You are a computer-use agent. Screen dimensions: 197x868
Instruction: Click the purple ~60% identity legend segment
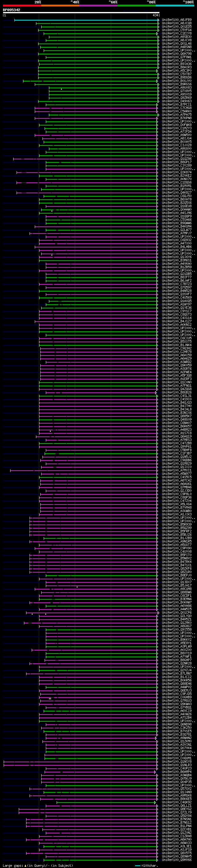click(99, 6)
